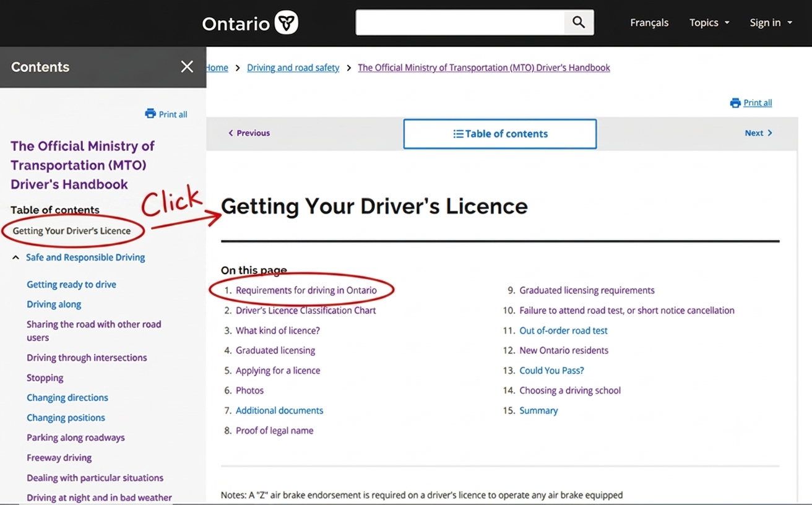812x505 pixels.
Task: Open the Changing directions chapter
Action: pyautogui.click(x=67, y=398)
